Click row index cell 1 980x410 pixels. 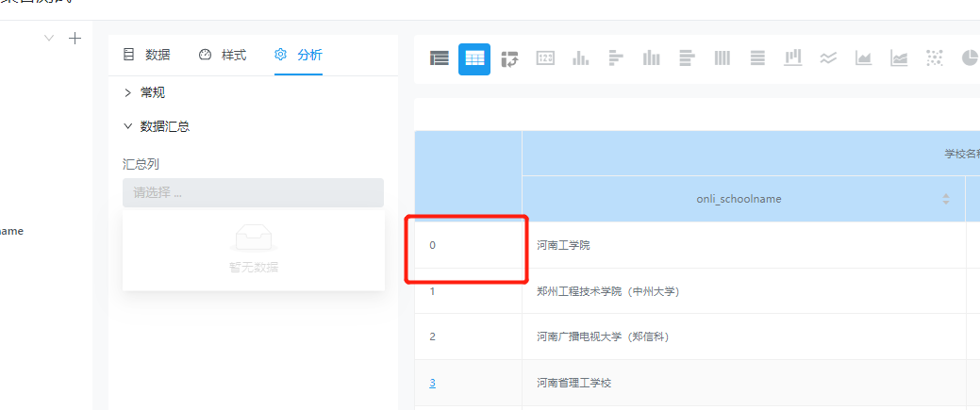pos(468,291)
